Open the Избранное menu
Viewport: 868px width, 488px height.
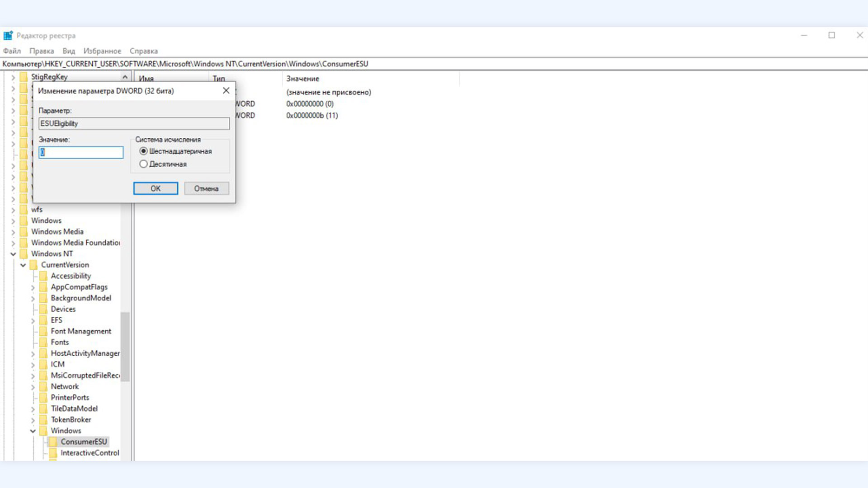point(102,51)
